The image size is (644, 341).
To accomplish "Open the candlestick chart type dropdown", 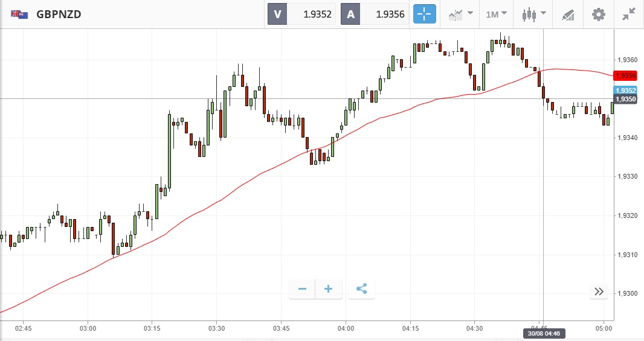I will point(534,14).
